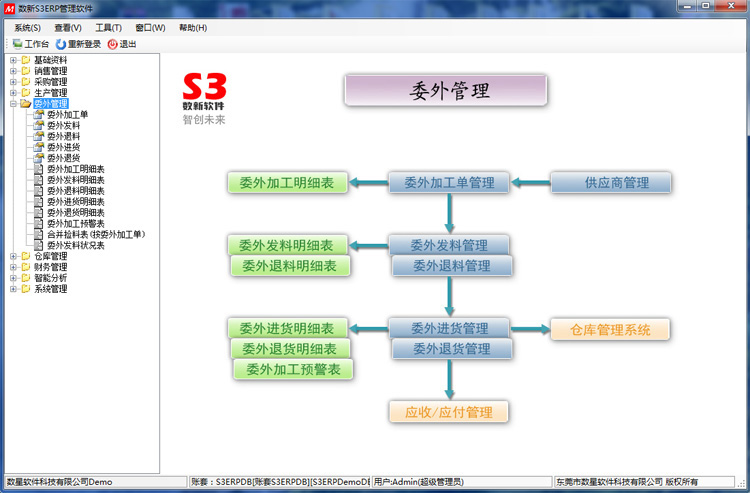Click the 委外进货管理 flowchart button
750x493 pixels.
(449, 328)
